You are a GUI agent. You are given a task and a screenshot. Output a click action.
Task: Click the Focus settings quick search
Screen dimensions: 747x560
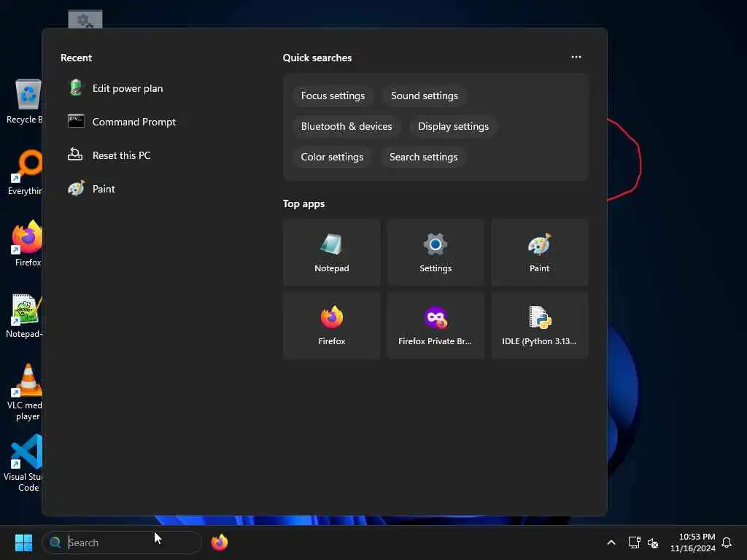pos(333,96)
